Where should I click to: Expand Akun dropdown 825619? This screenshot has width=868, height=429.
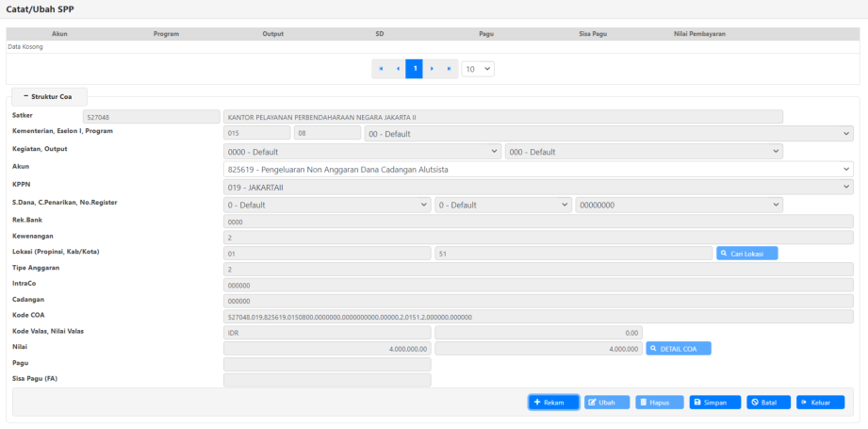pyautogui.click(x=538, y=169)
